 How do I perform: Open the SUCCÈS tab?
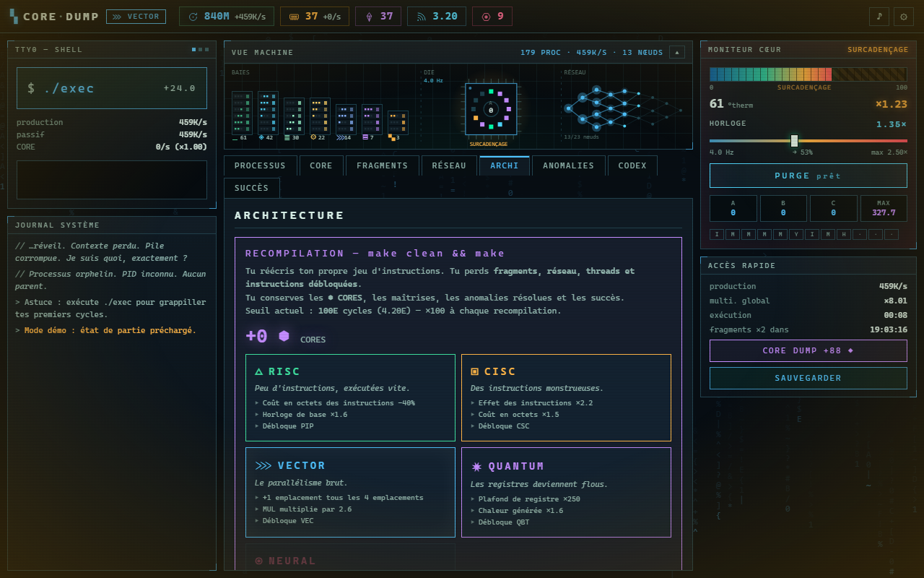tap(252, 188)
